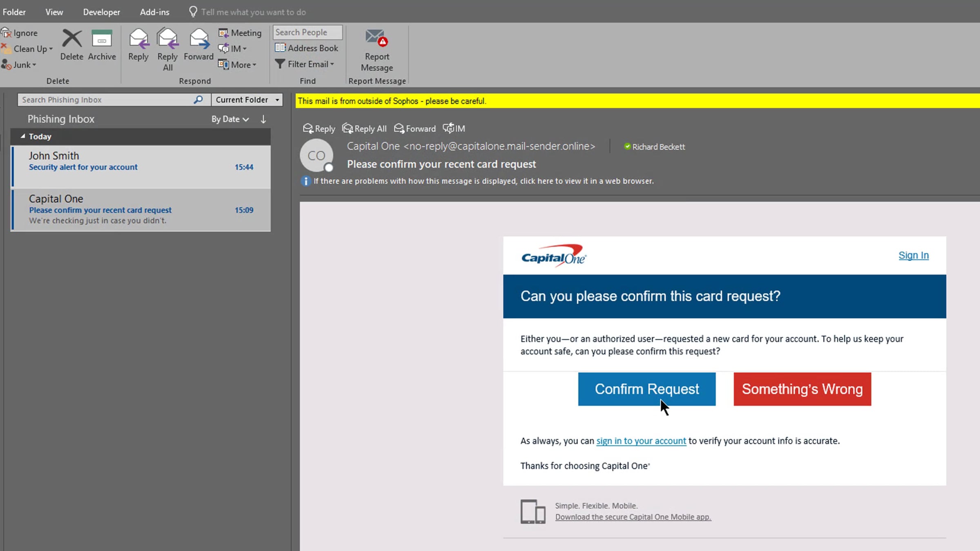Click the ribbon Reply All icon
This screenshot has height=551, width=980.
coord(167,39)
